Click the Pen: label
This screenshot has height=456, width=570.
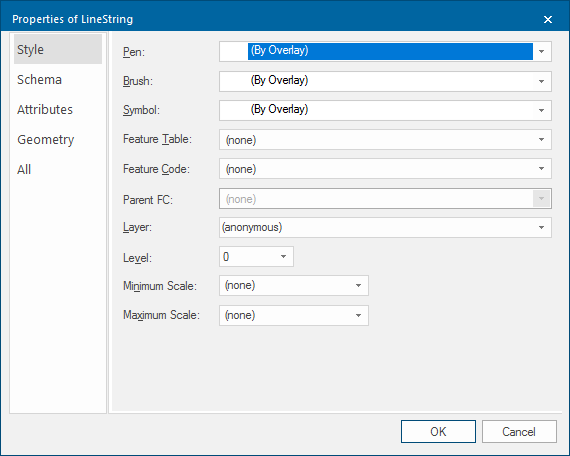(x=134, y=52)
